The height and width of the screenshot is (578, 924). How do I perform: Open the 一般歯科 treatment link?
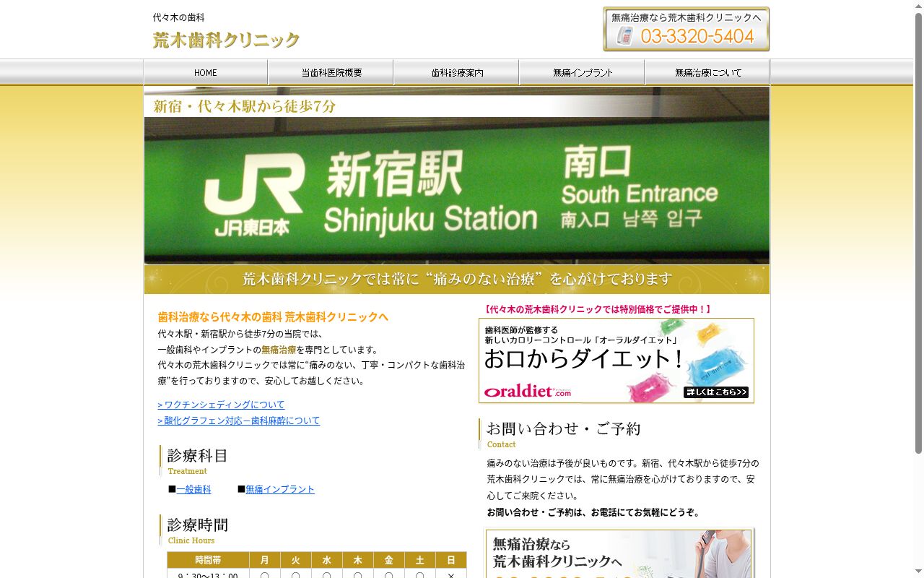click(193, 489)
